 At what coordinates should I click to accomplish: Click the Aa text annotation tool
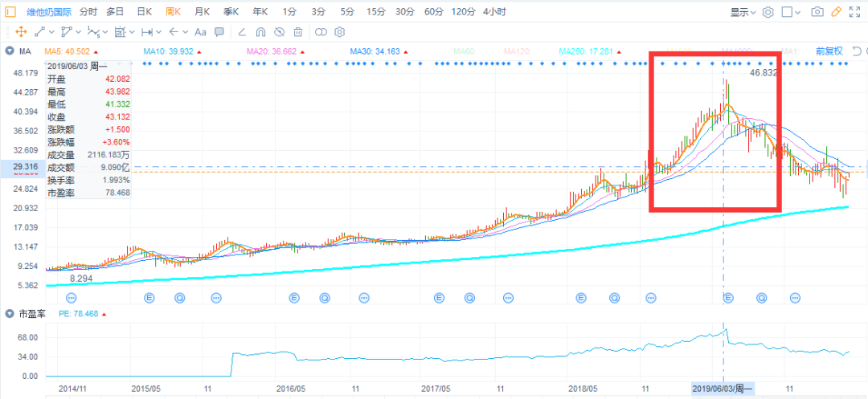(x=199, y=31)
